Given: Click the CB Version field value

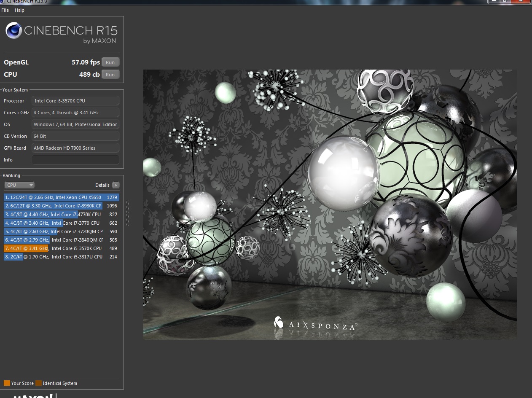Looking at the screenshot, I should point(75,136).
